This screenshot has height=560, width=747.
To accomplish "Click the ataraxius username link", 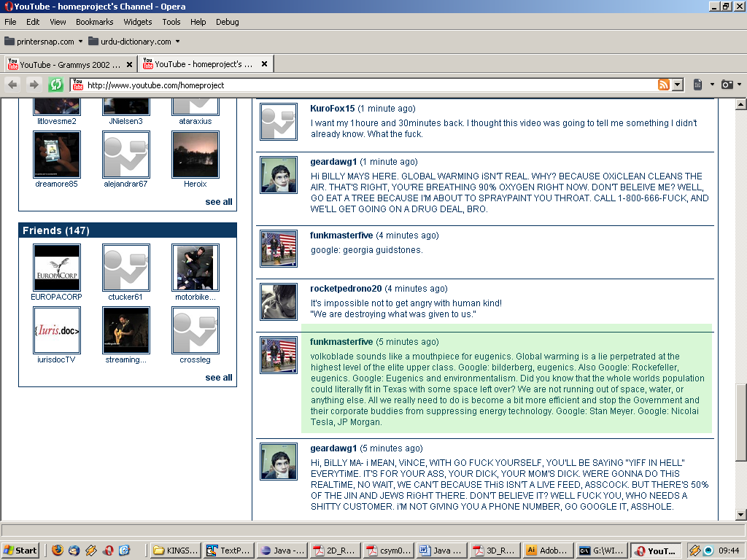I will tap(196, 121).
